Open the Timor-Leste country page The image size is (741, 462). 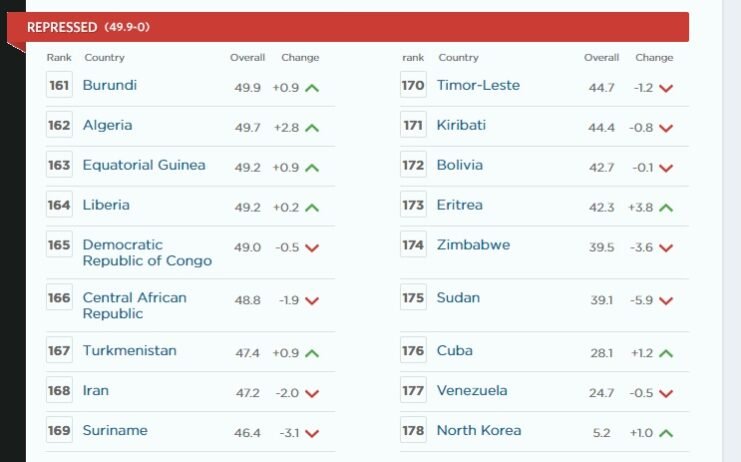[478, 85]
